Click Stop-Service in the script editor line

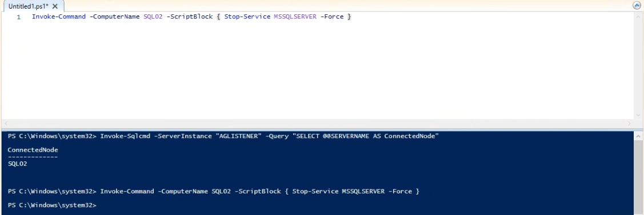click(247, 17)
